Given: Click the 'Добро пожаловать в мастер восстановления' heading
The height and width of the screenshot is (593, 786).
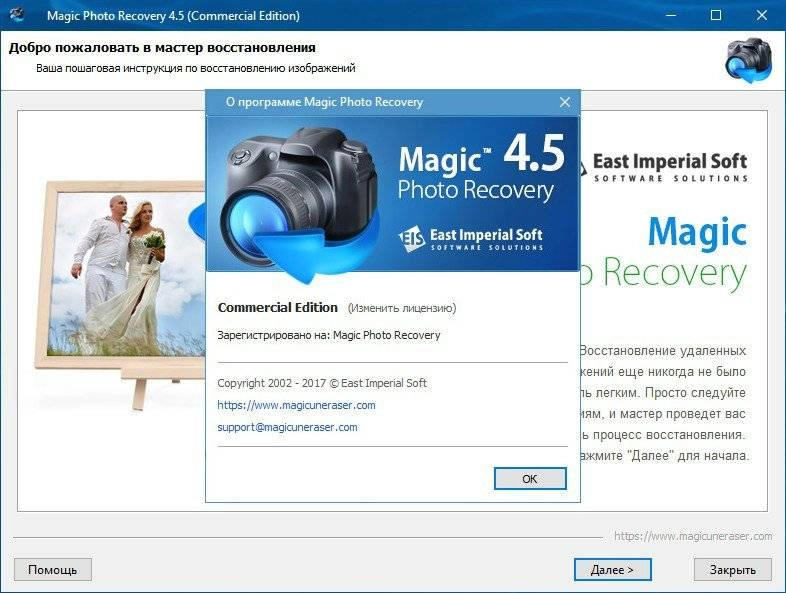Looking at the screenshot, I should point(162,48).
